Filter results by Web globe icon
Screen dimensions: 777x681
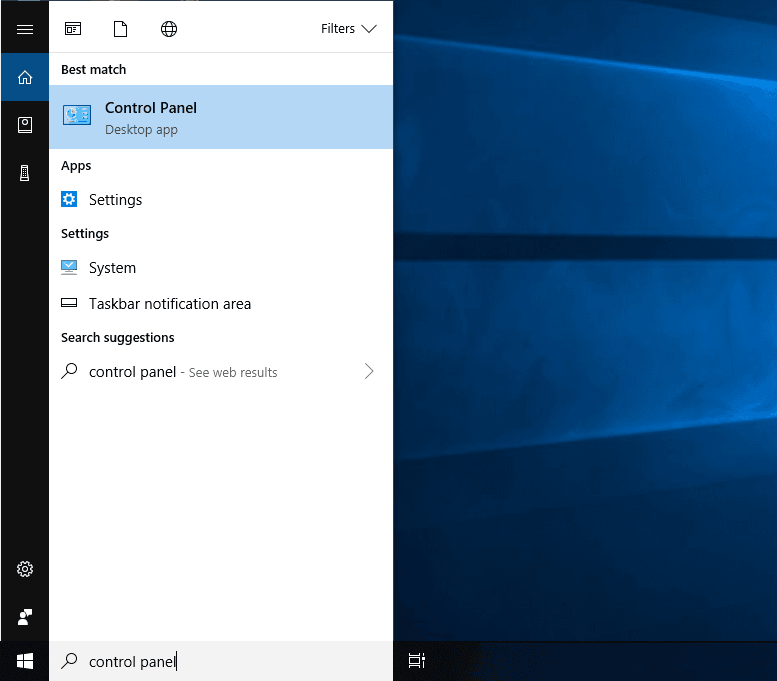pos(169,29)
